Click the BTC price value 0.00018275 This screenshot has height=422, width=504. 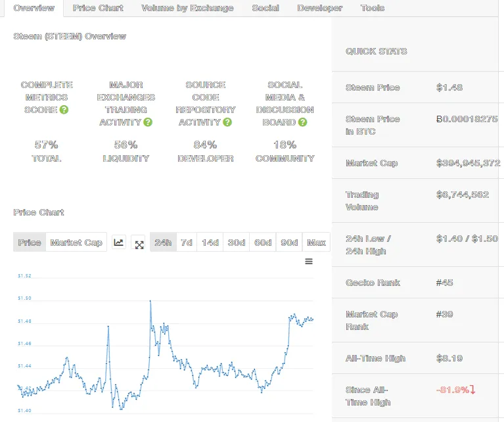coord(467,119)
